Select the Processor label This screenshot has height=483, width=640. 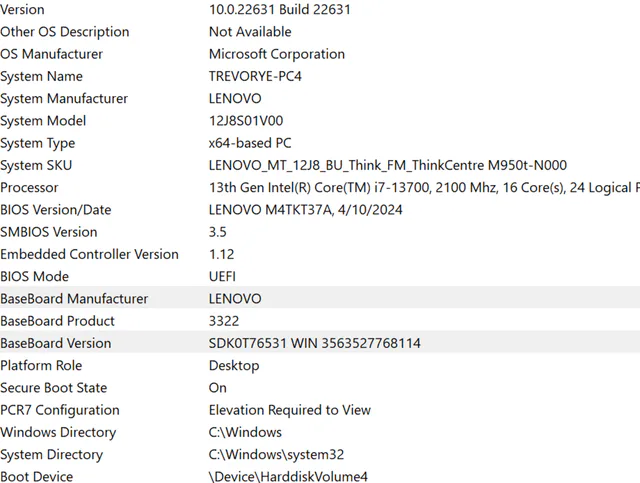click(29, 187)
